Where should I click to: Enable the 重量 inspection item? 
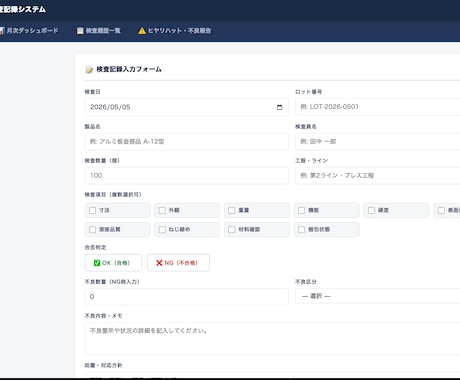(x=232, y=210)
